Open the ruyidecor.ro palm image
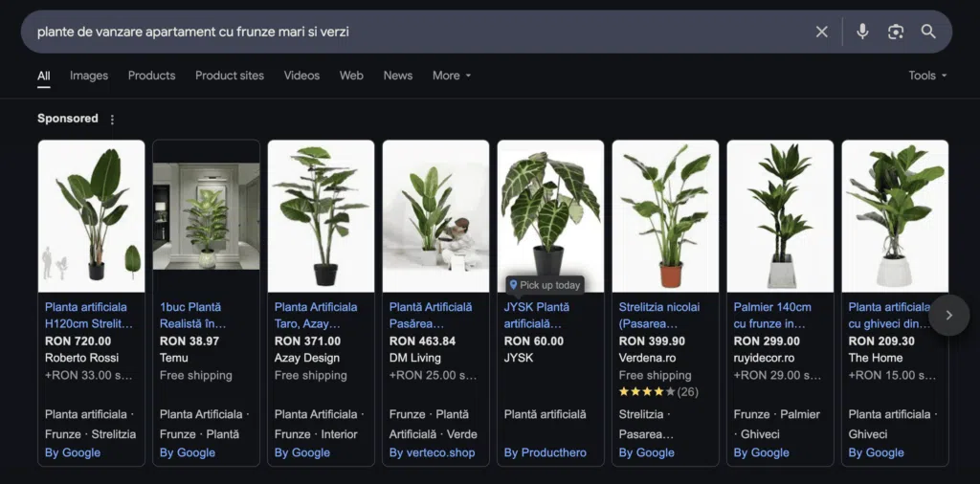This screenshot has width=980, height=484. tap(780, 216)
